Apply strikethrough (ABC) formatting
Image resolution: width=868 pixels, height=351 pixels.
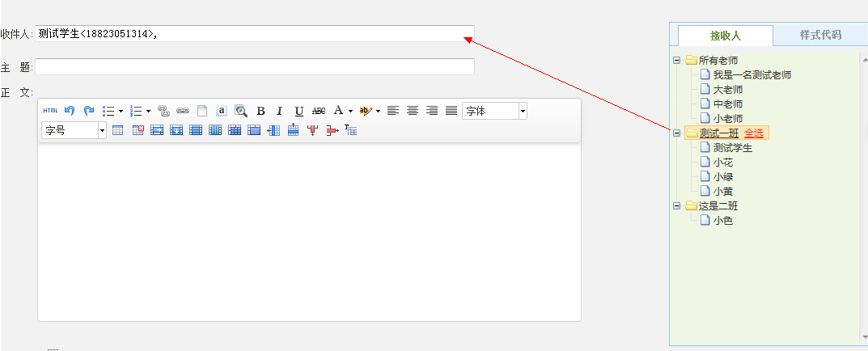319,111
